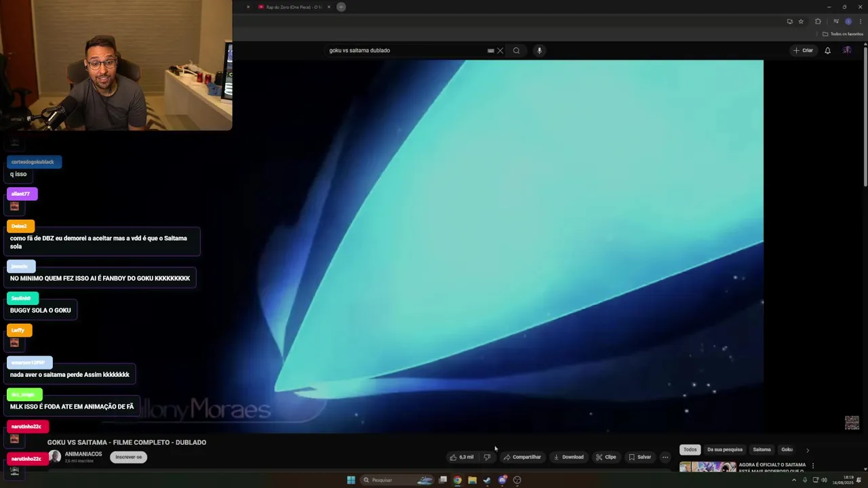Open Chrome profile avatar

[x=848, y=22]
